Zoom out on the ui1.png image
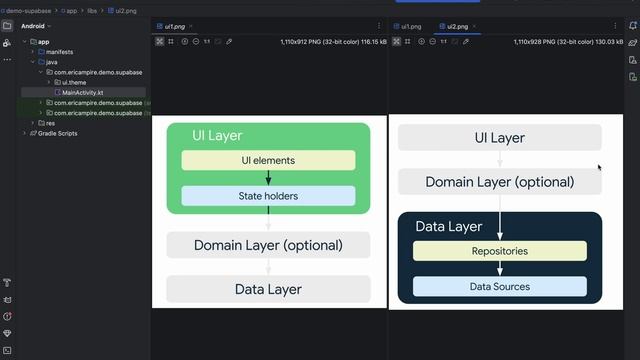Screen dimensions: 640x360 (196, 42)
